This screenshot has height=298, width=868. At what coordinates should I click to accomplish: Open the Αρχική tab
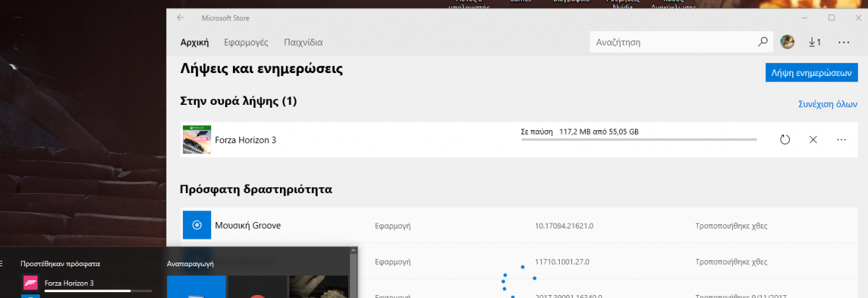[x=195, y=43]
